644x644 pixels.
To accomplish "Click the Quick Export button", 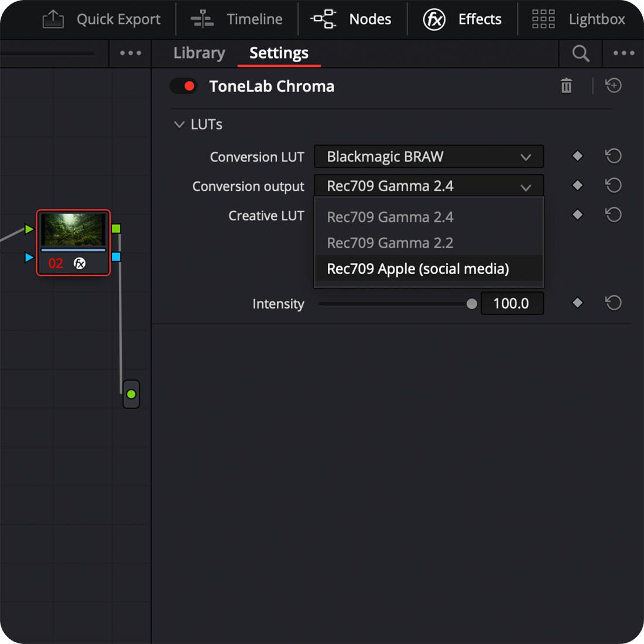I will (x=102, y=19).
